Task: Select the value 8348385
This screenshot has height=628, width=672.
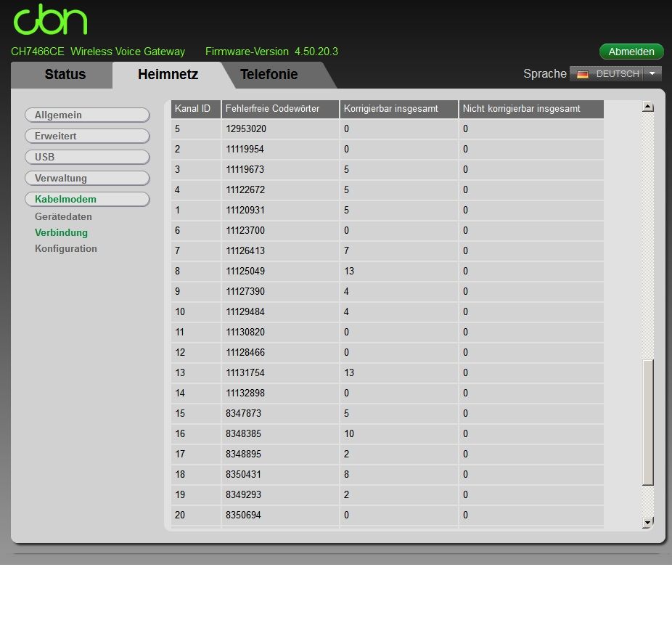Action: [243, 434]
